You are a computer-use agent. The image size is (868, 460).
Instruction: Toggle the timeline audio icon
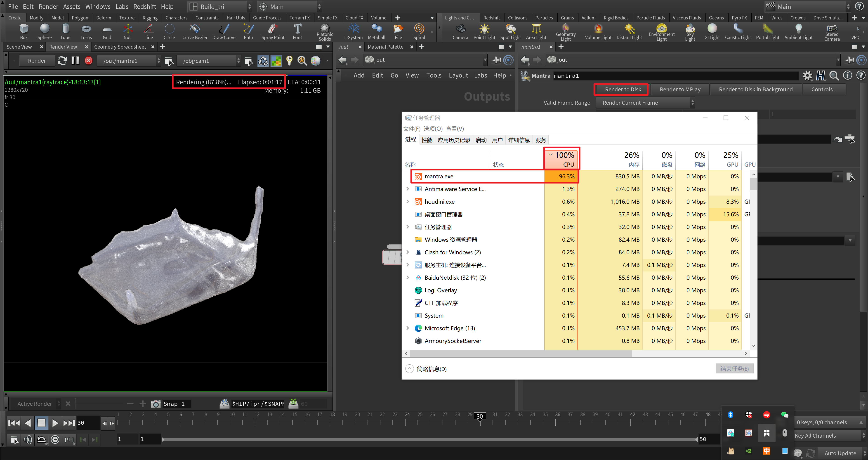pos(28,439)
